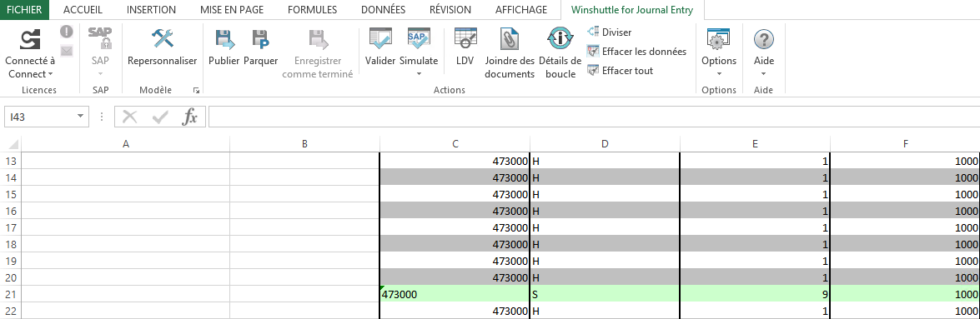Select row 22 header

11,311
